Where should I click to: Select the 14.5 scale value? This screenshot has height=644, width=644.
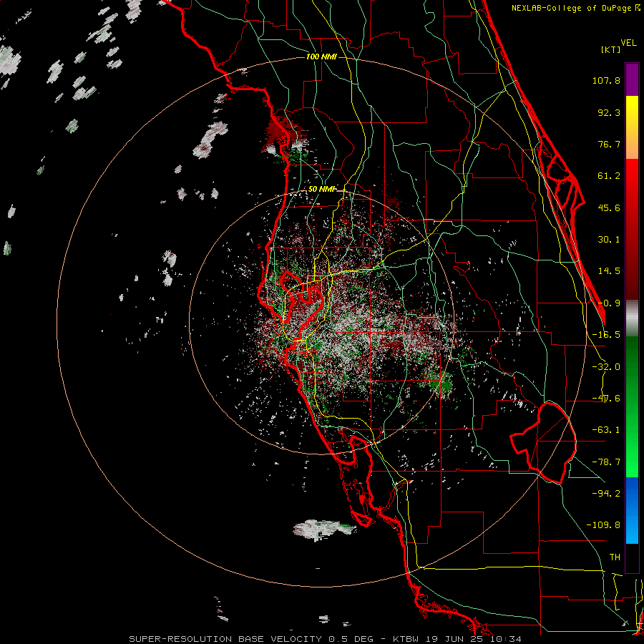pyautogui.click(x=609, y=270)
